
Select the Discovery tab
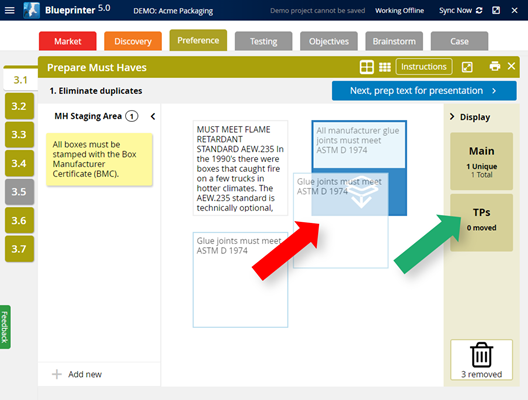(x=133, y=41)
